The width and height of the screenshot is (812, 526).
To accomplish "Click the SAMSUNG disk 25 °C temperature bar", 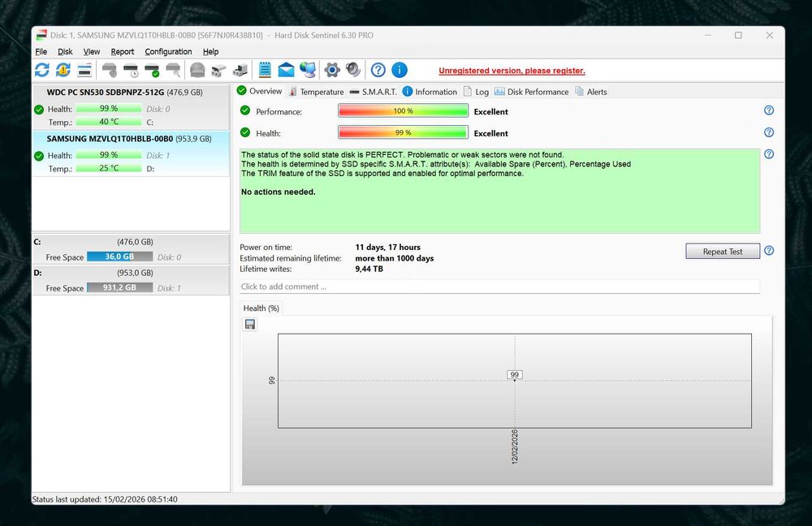I will pyautogui.click(x=109, y=168).
